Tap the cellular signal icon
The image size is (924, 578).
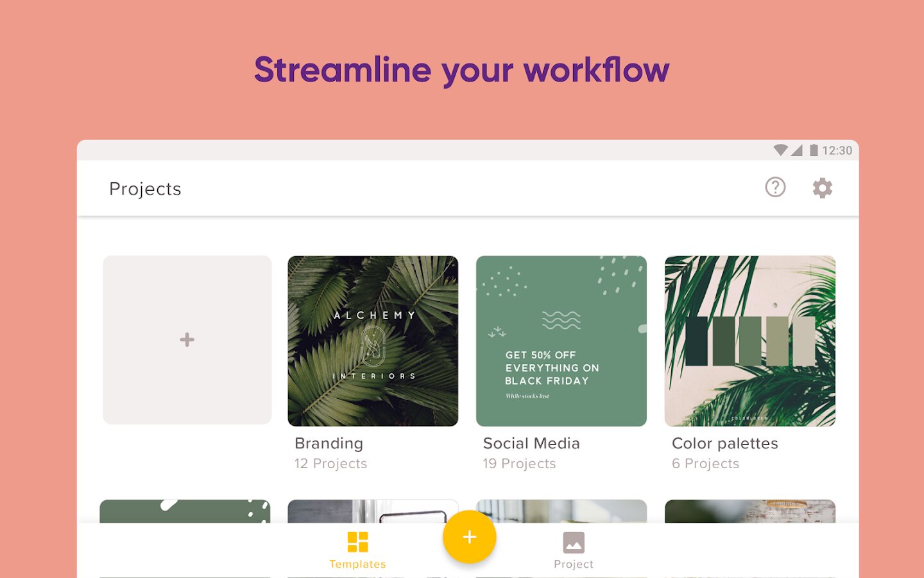797,150
